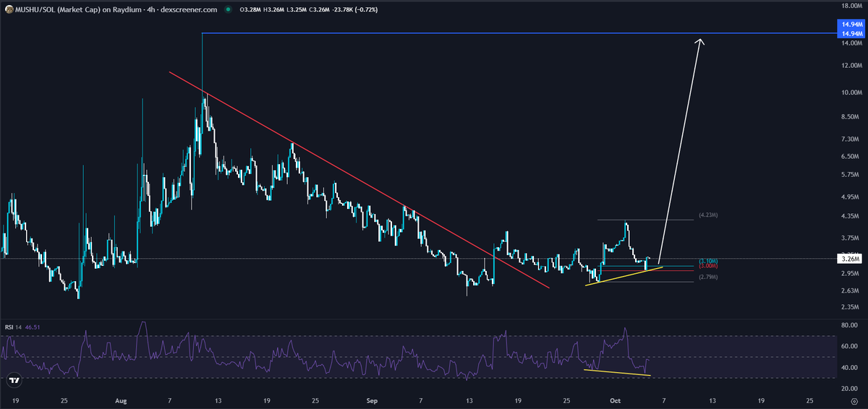Image resolution: width=868 pixels, height=409 pixels.
Task: Click the green market status dot
Action: 229,11
